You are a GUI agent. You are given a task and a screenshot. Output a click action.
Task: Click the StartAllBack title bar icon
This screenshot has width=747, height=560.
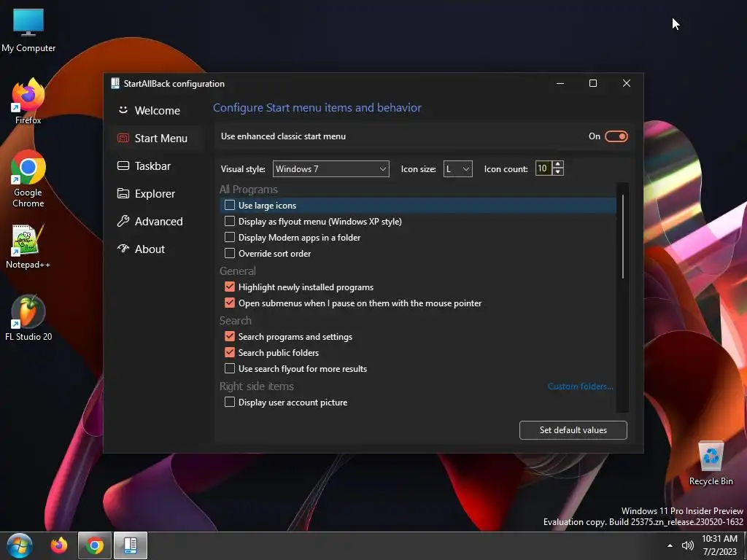(x=115, y=83)
